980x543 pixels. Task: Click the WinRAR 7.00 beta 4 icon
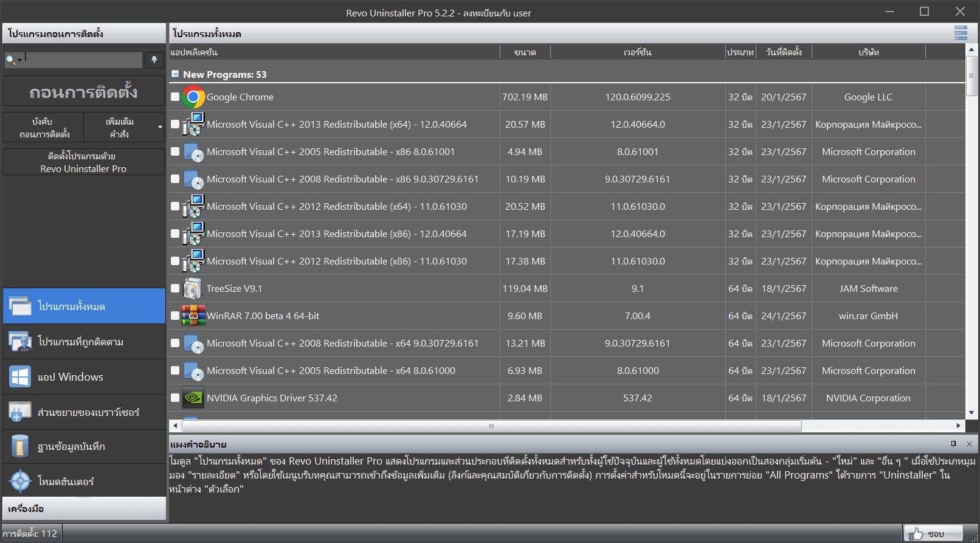click(x=193, y=316)
